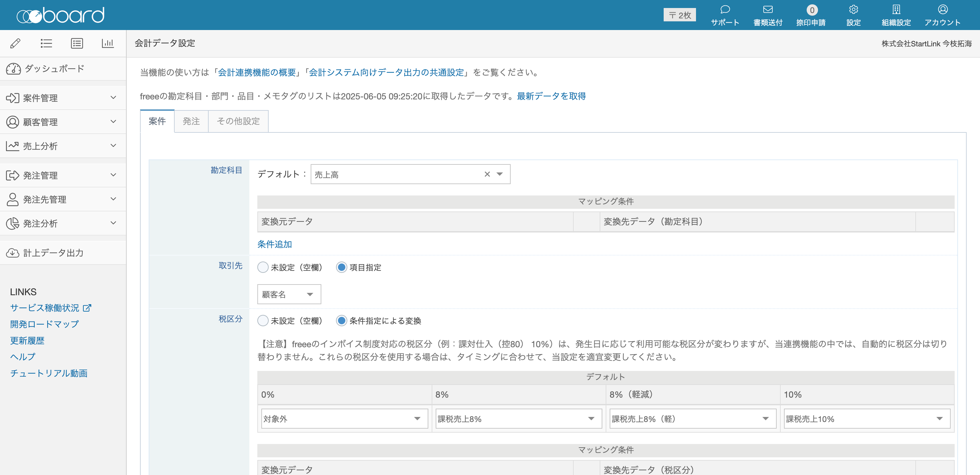Open 組織設定 building icon

[x=896, y=10]
